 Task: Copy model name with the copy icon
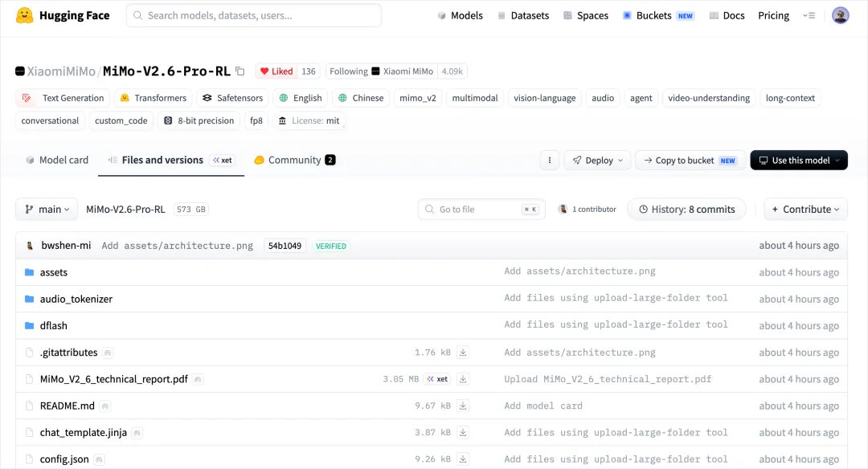(x=240, y=71)
